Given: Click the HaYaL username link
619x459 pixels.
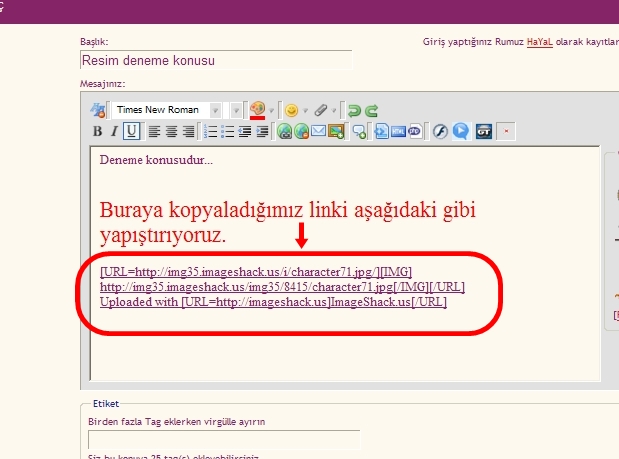Looking at the screenshot, I should [541, 42].
